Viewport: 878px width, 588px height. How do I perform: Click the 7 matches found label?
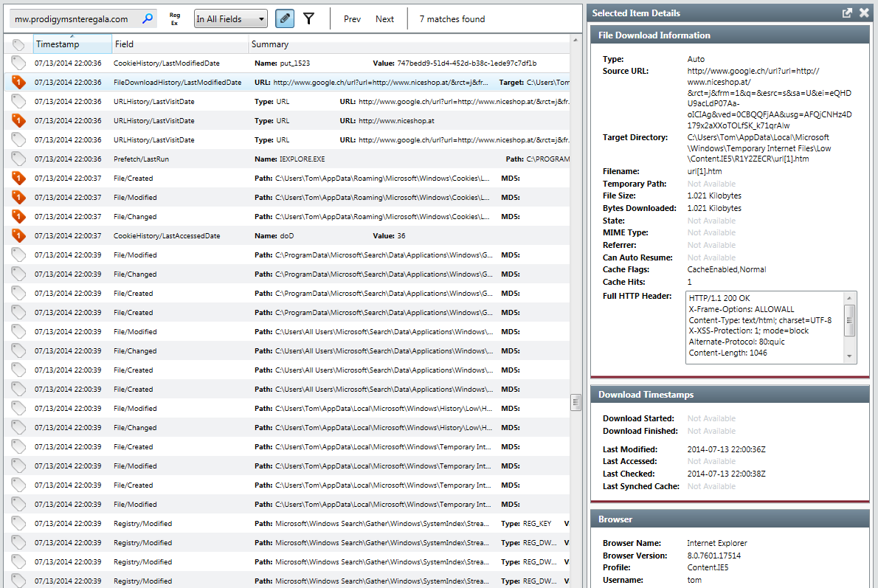[x=452, y=19]
